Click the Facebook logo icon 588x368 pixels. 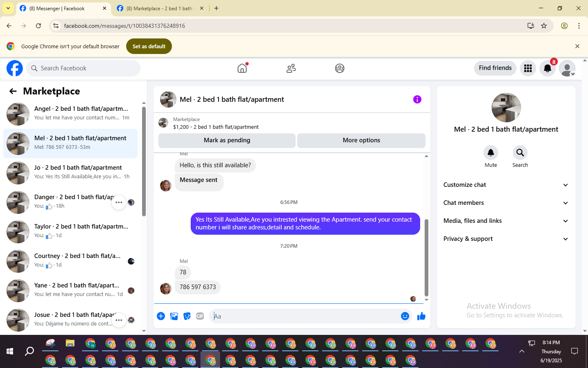(15, 68)
